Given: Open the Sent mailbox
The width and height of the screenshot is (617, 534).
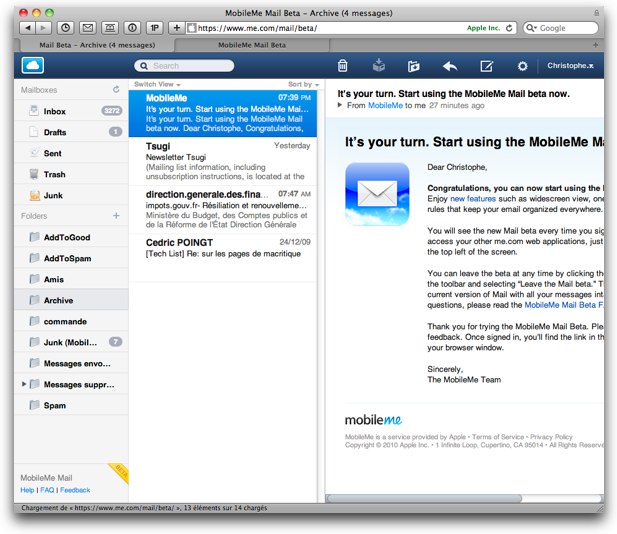Looking at the screenshot, I should pyautogui.click(x=71, y=153).
